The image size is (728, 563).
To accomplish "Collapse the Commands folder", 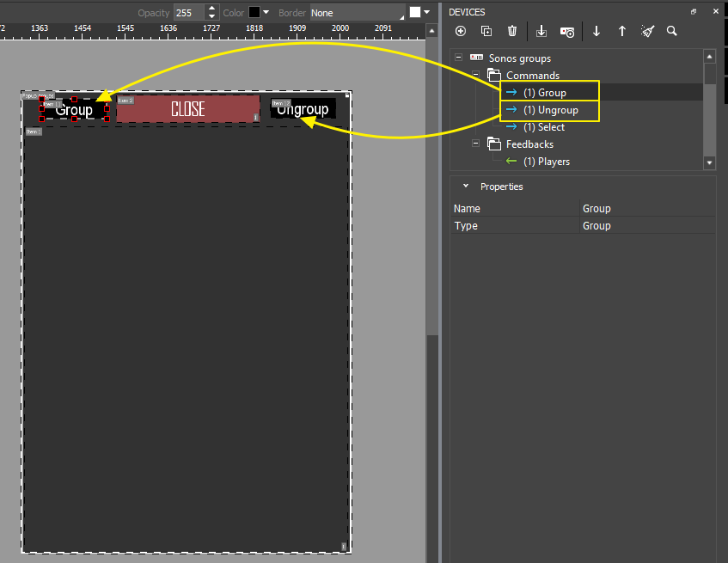I will click(x=476, y=76).
